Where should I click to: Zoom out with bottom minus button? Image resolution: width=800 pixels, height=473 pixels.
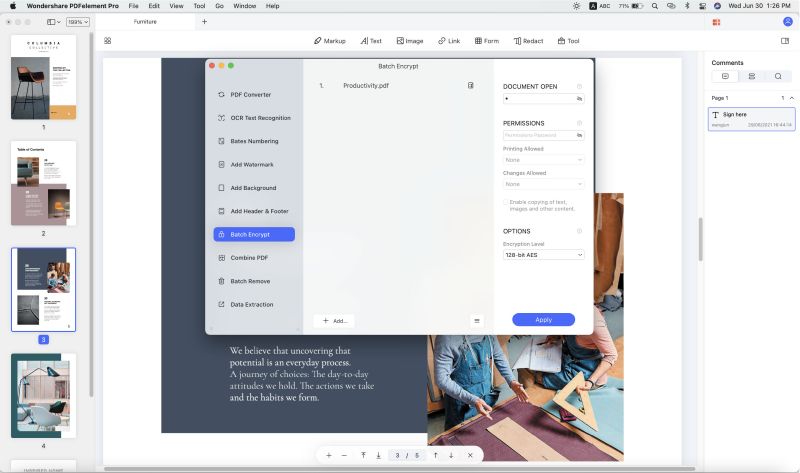pos(344,455)
